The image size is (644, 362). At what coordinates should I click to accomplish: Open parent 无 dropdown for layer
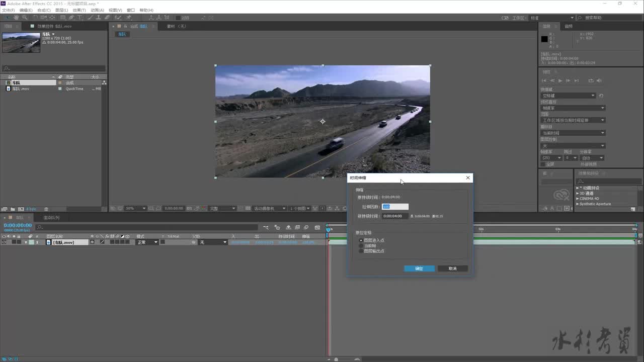point(212,242)
